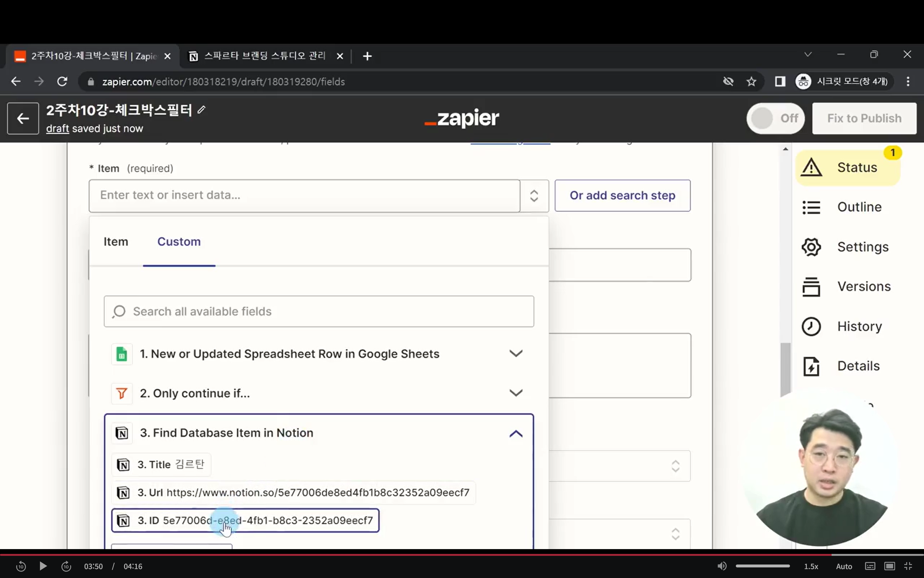The height and width of the screenshot is (578, 924).
Task: Expand the Only continue if step
Action: point(516,393)
